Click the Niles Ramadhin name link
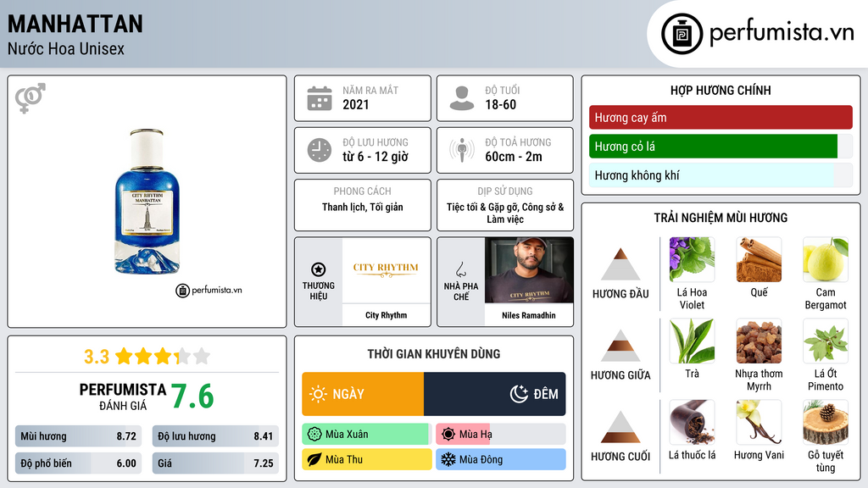This screenshot has height=488, width=868. [529, 315]
